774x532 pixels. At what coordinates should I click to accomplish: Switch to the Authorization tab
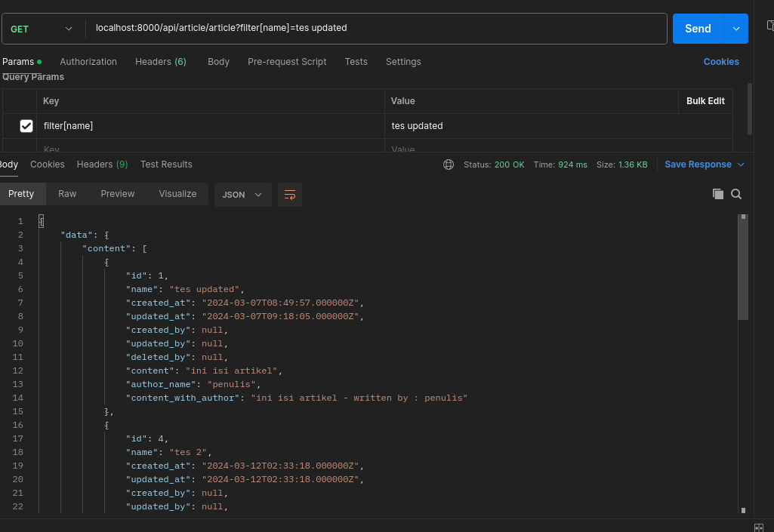coord(88,62)
